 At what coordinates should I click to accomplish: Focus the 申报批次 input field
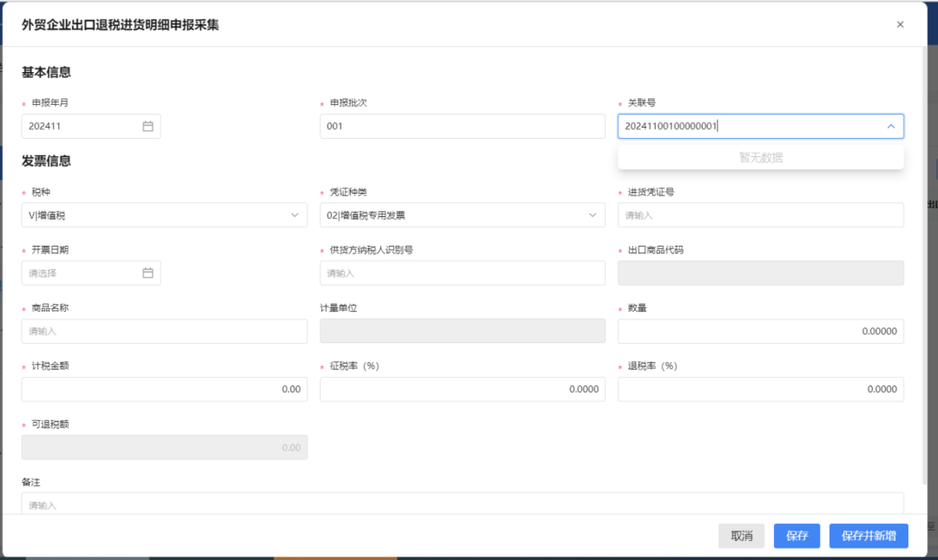pos(462,126)
